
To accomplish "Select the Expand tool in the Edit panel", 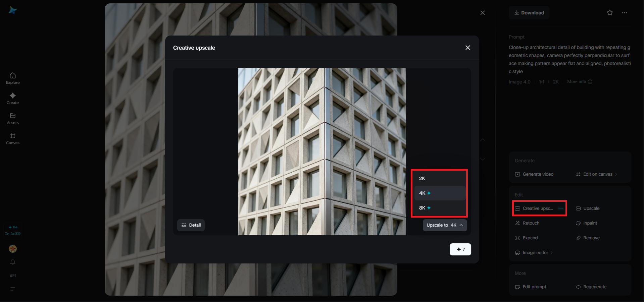I will click(530, 238).
